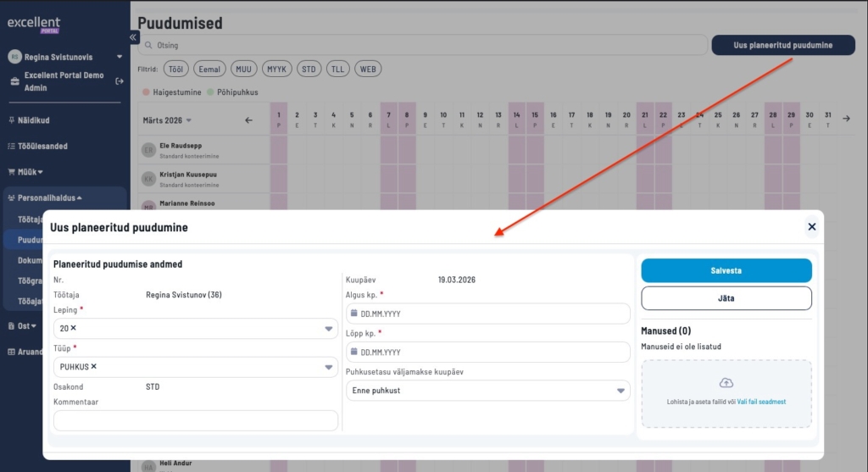The width and height of the screenshot is (868, 472).
Task: Click the logout icon beside Excellent Portal Demo
Action: pyautogui.click(x=120, y=81)
